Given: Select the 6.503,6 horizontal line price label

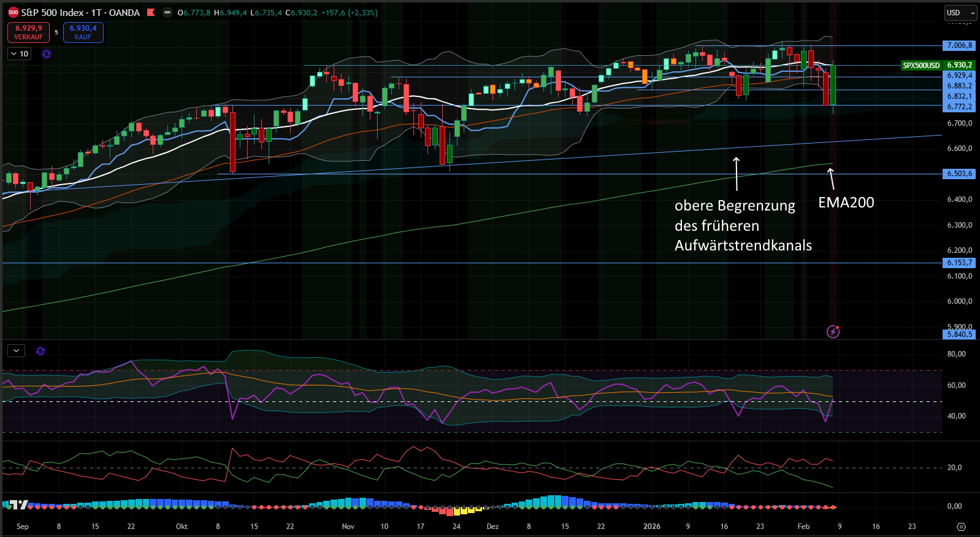Looking at the screenshot, I should pyautogui.click(x=959, y=174).
